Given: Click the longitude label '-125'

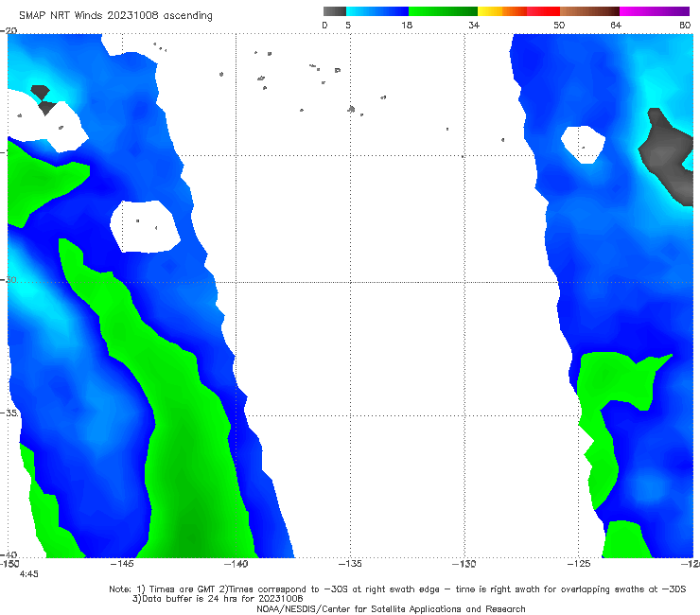Looking at the screenshot, I should (579, 564).
